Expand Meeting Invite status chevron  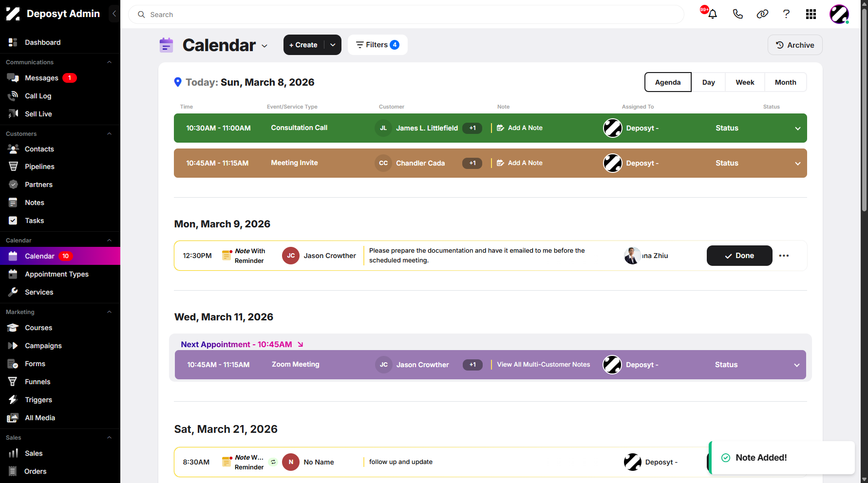point(798,164)
